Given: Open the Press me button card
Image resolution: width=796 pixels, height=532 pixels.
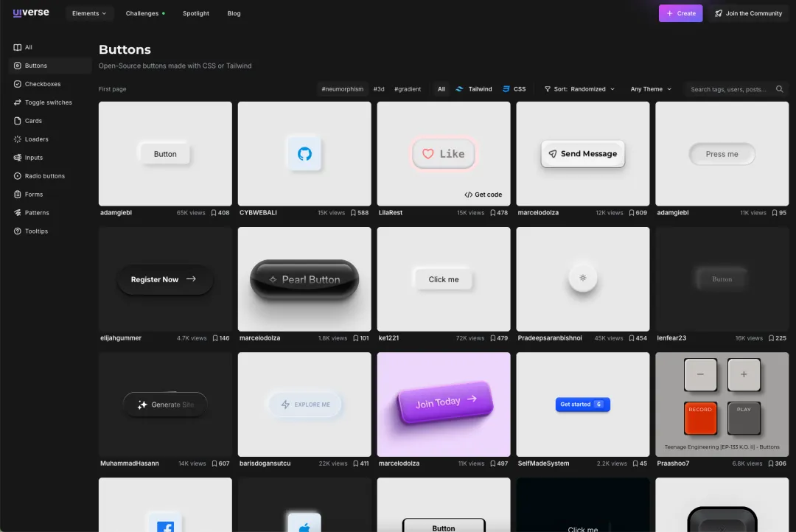Looking at the screenshot, I should pos(722,154).
